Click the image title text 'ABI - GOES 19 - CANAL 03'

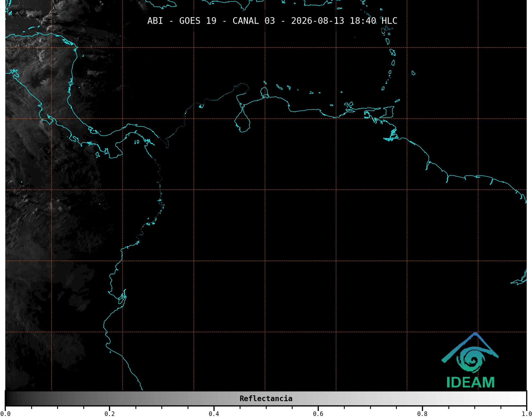[x=211, y=21]
